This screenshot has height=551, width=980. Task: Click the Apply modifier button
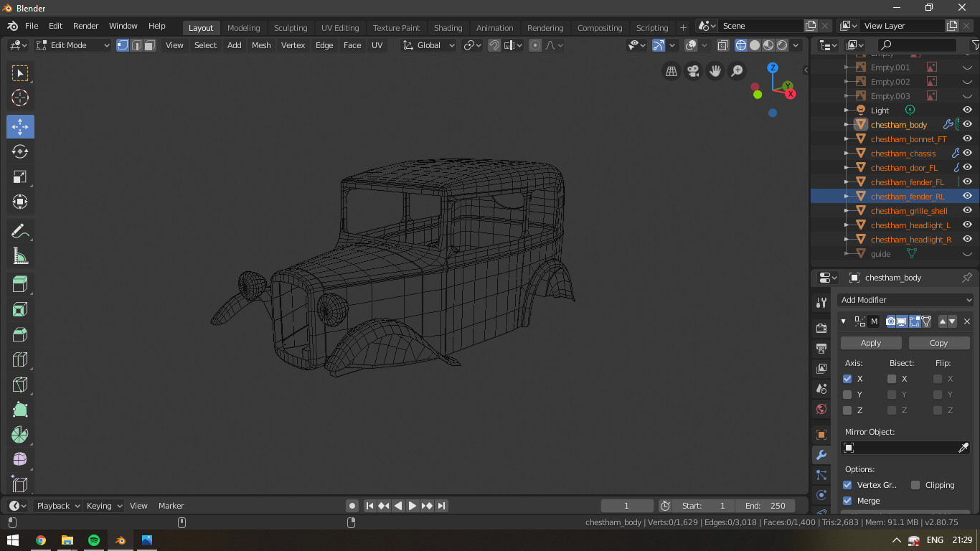pyautogui.click(x=870, y=343)
